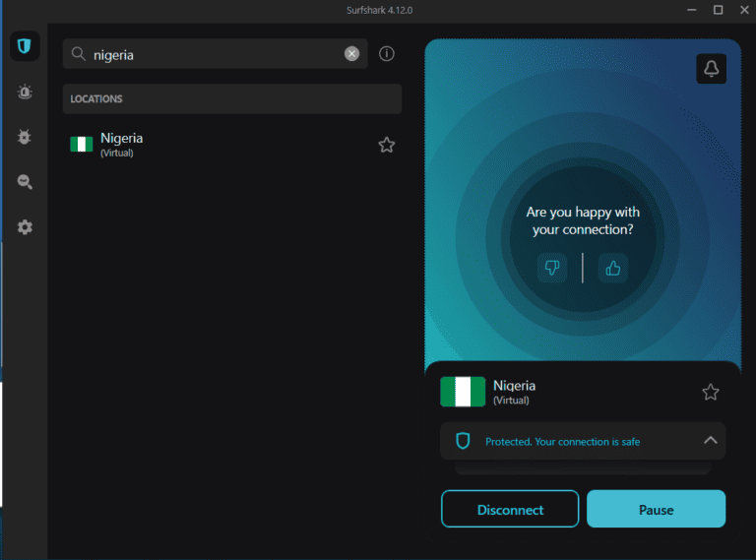The image size is (756, 560).
Task: Open the Search feature magnifier in sidebar
Action: (25, 182)
